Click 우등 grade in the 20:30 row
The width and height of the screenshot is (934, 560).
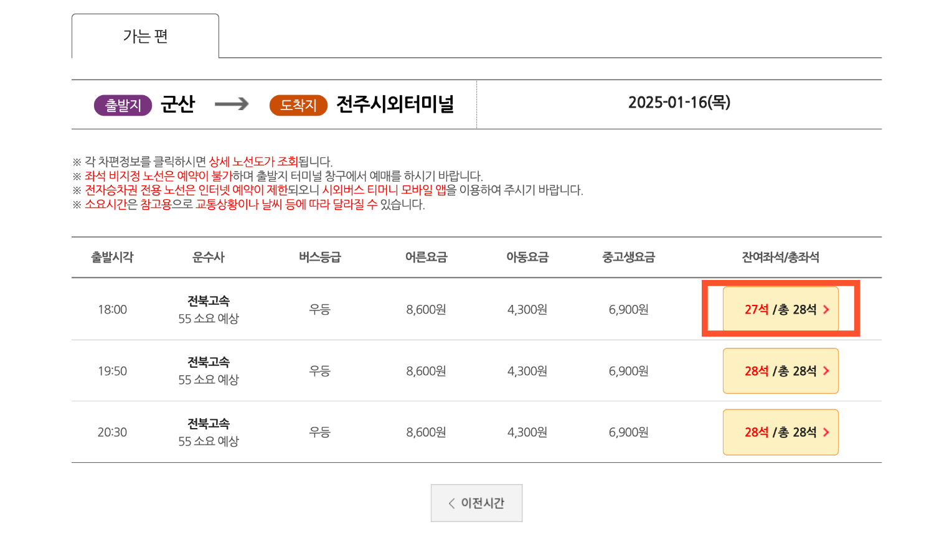[x=320, y=432]
